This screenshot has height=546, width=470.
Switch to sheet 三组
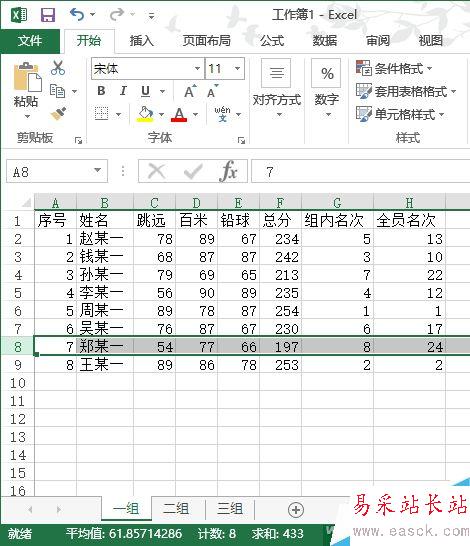(x=230, y=509)
